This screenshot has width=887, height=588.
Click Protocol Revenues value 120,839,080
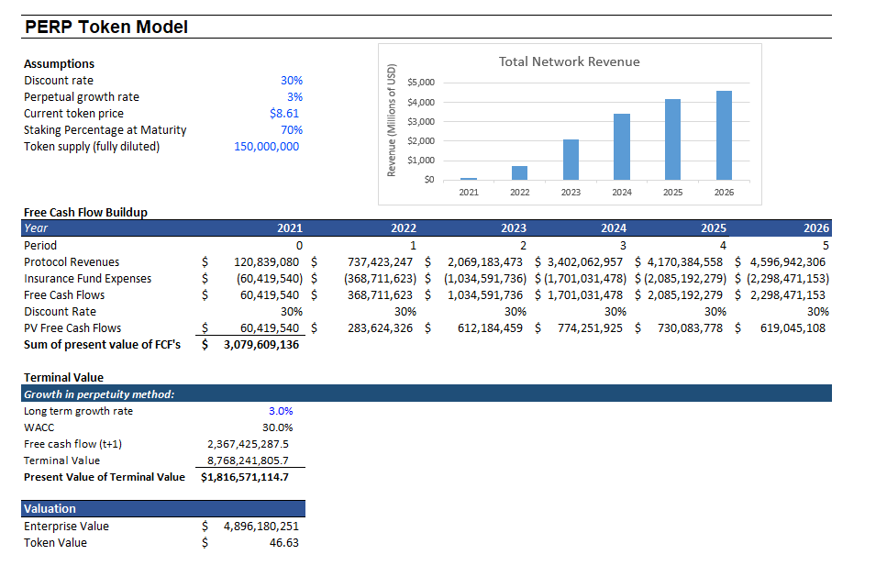(266, 262)
